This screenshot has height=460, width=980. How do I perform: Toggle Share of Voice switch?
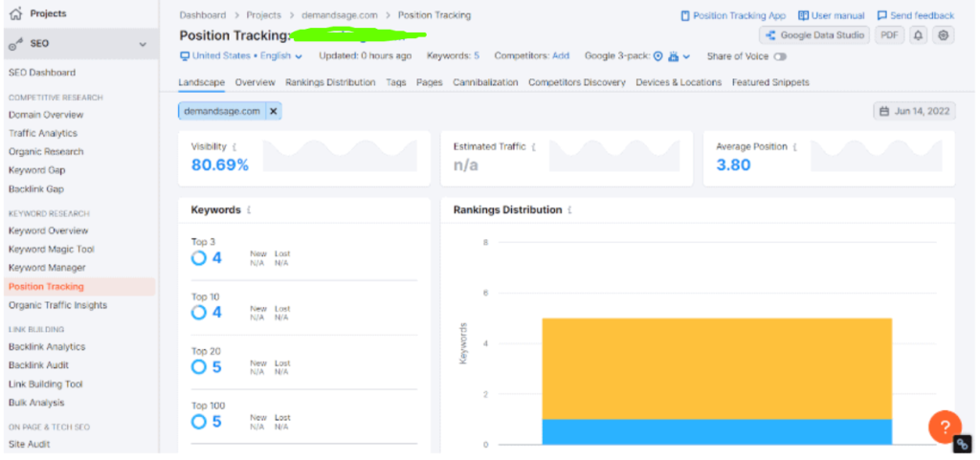pos(780,56)
